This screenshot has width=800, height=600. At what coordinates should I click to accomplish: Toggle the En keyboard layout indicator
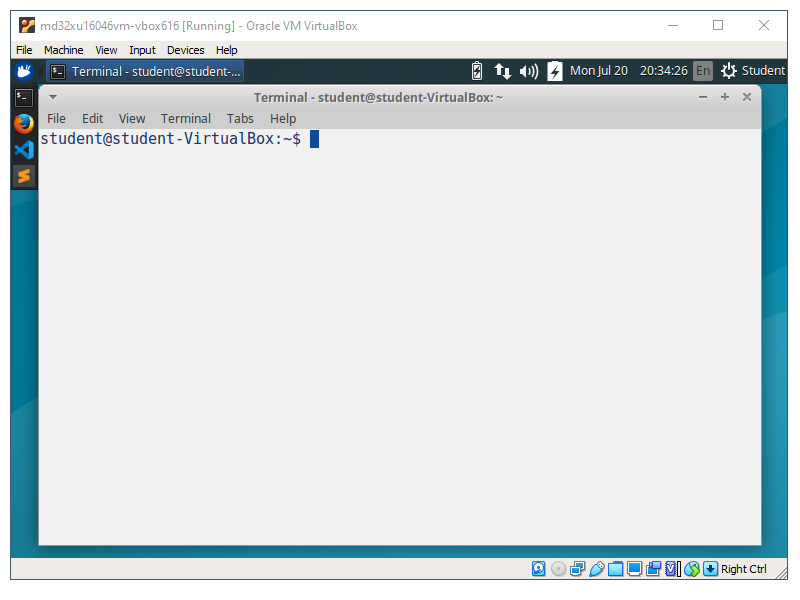703,71
